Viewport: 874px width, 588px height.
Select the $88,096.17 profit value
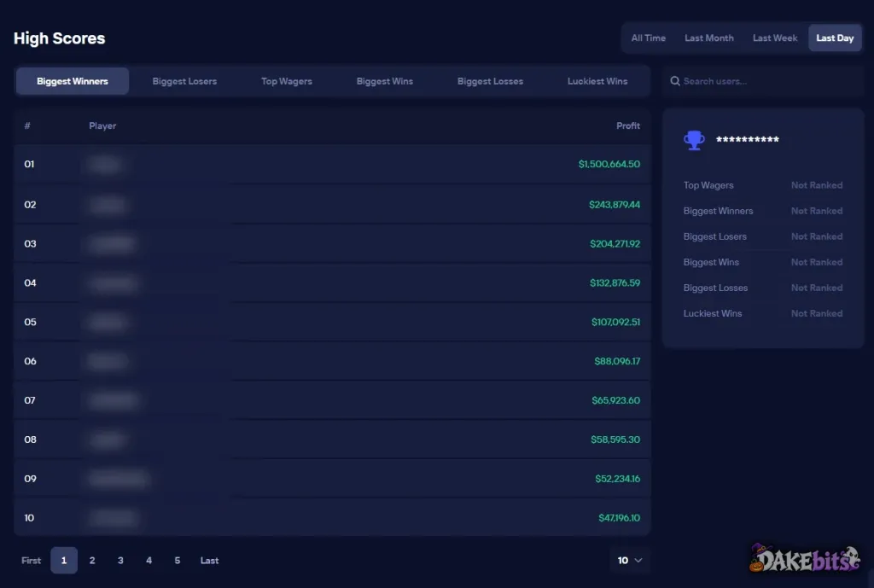[x=617, y=361]
